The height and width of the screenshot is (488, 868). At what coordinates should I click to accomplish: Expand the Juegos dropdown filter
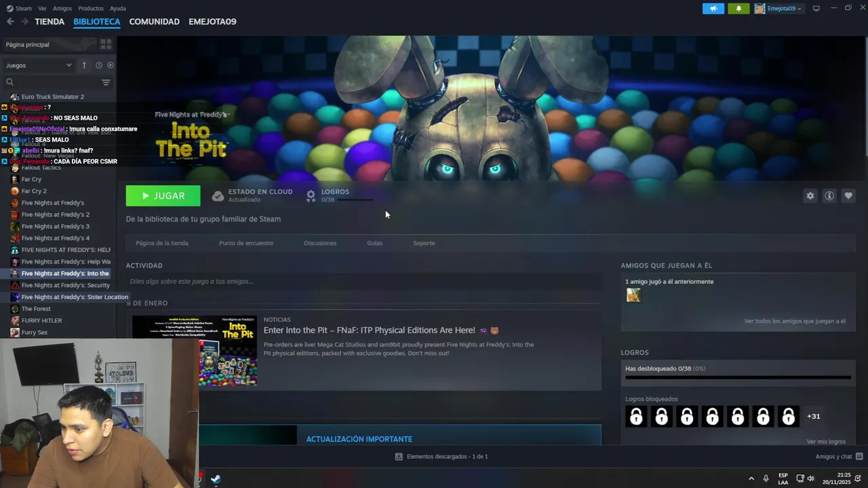point(39,65)
